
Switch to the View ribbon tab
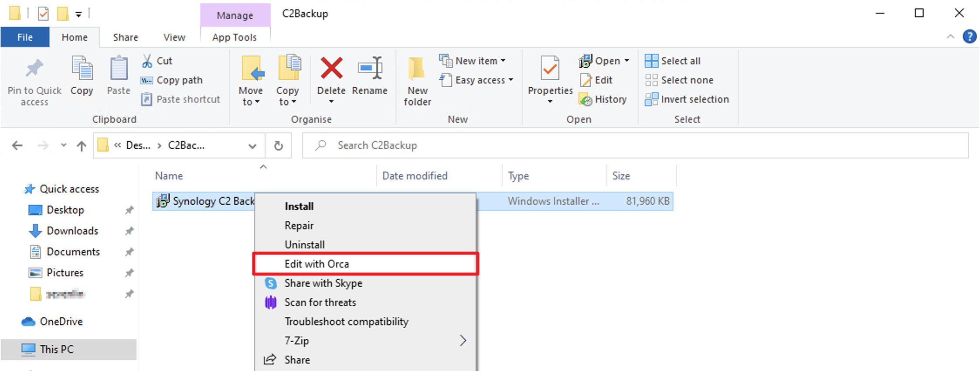(174, 38)
